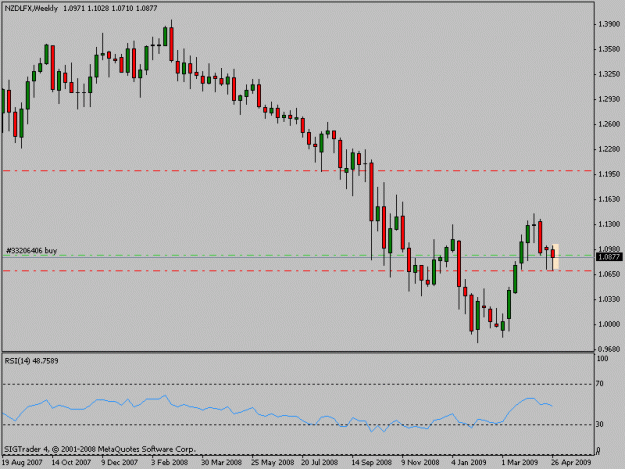The width and height of the screenshot is (625, 469).
Task: Click the 1 Mar 2009 date label
Action: click(x=519, y=462)
